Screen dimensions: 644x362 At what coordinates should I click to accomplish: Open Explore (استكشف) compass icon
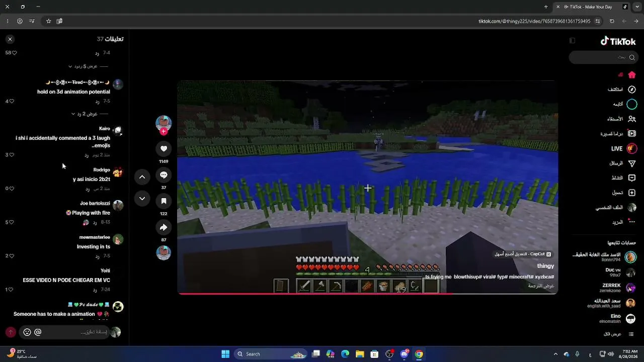632,89
